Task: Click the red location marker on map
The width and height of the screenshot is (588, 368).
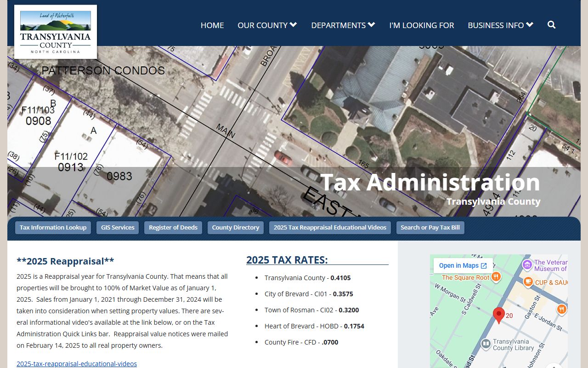Action: coord(499,316)
